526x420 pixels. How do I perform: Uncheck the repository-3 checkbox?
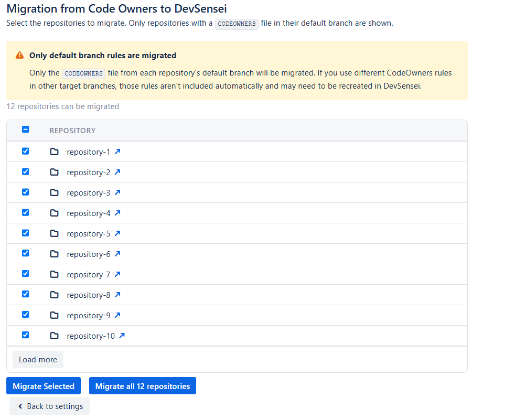[26, 192]
